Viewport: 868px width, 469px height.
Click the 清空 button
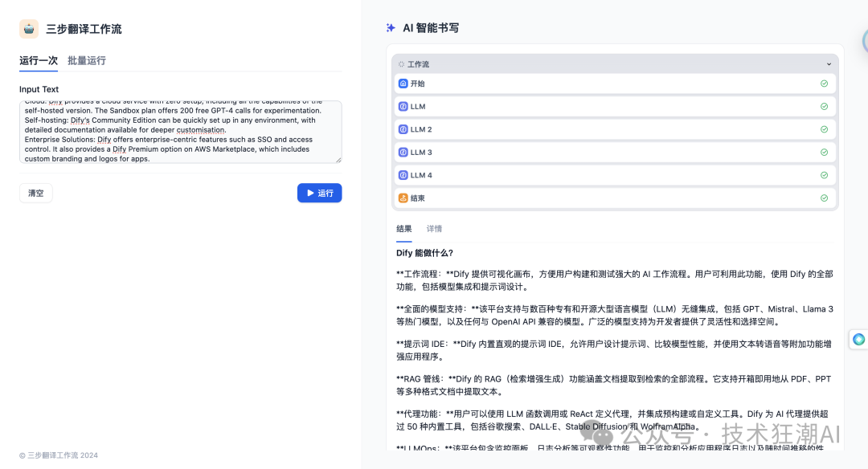(x=36, y=193)
